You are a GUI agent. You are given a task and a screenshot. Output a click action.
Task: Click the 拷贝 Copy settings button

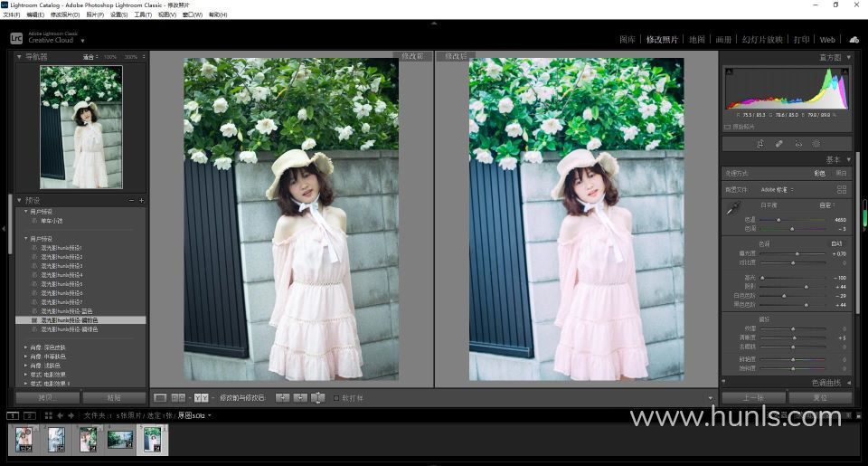pos(48,398)
